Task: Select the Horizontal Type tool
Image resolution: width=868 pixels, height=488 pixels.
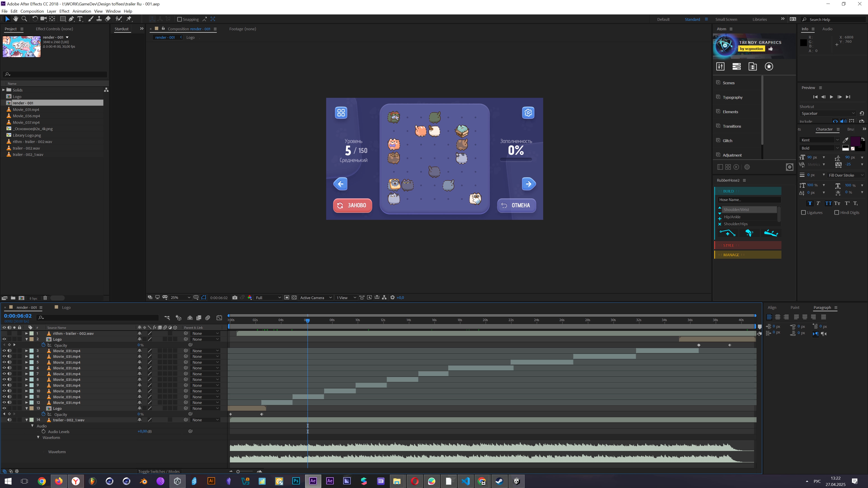Action: (80, 19)
